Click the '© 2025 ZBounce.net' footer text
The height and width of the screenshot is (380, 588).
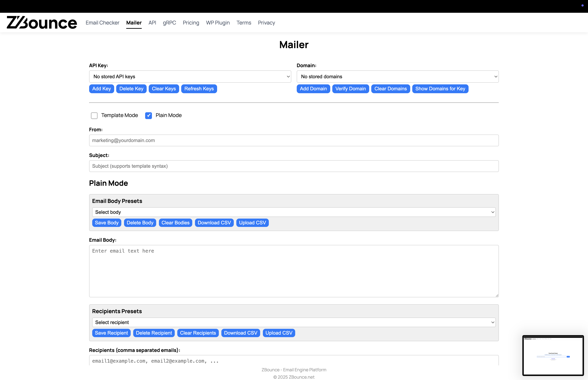tap(294, 377)
